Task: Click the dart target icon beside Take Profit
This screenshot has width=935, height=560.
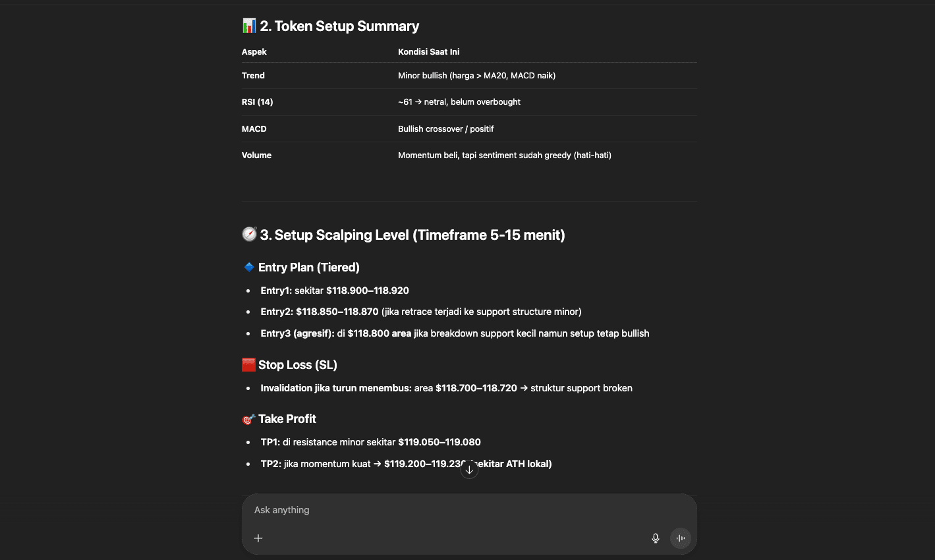Action: click(249, 419)
